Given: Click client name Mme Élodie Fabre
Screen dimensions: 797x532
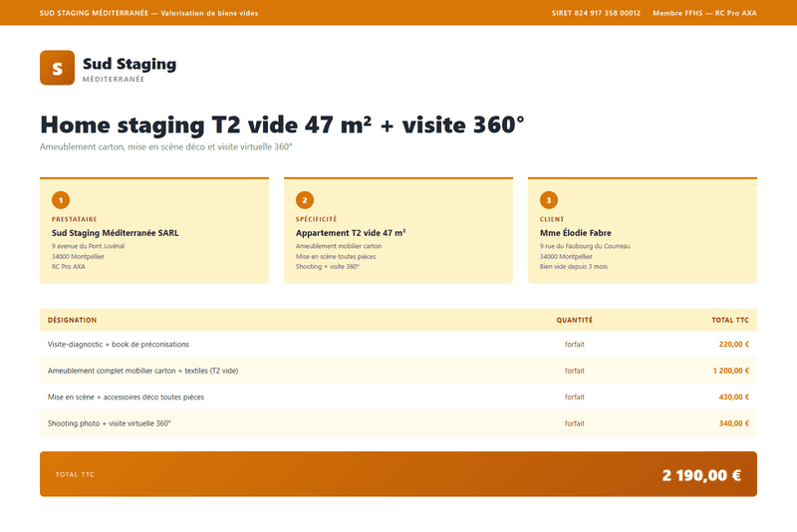Looking at the screenshot, I should (x=576, y=233).
